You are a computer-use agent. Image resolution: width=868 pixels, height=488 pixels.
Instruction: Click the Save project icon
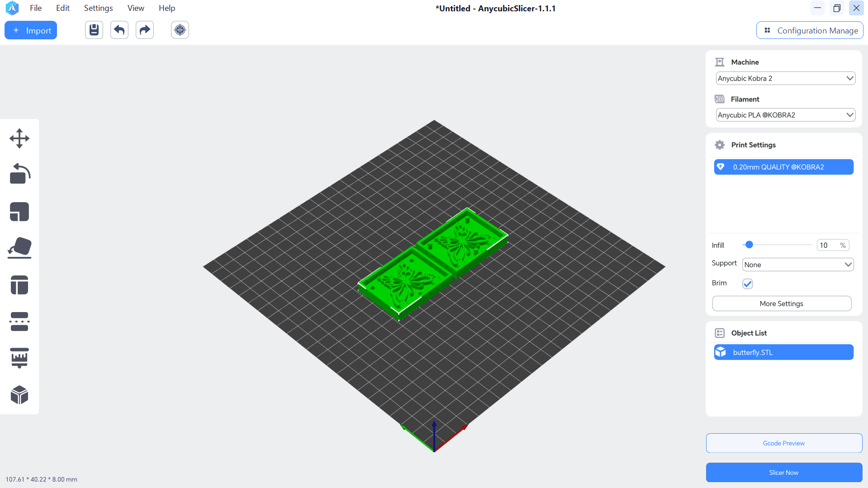[94, 30]
